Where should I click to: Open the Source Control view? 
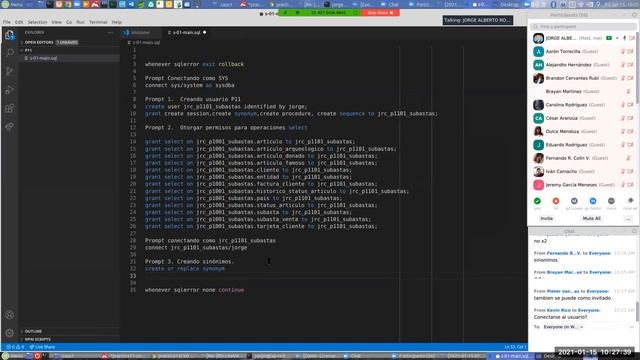click(10, 71)
